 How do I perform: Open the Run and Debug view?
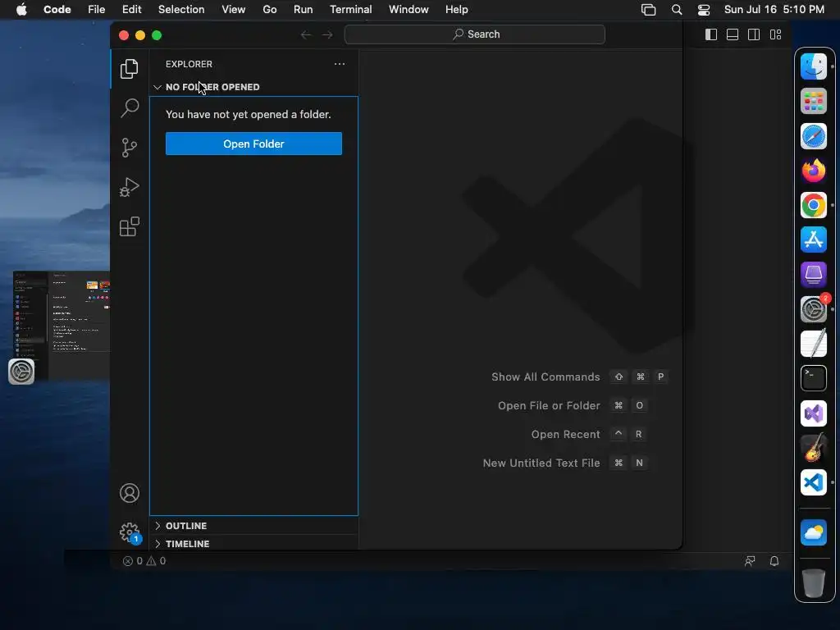(x=129, y=187)
